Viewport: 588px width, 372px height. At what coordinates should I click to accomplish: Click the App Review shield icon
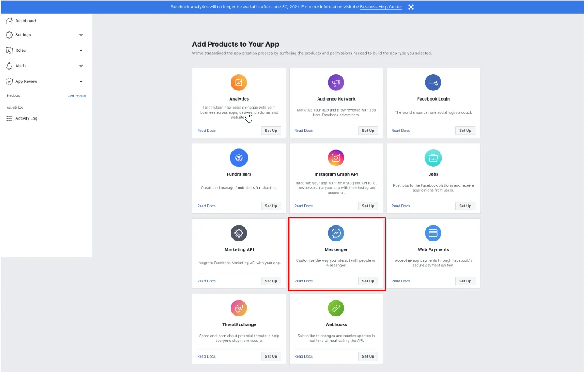tap(9, 81)
